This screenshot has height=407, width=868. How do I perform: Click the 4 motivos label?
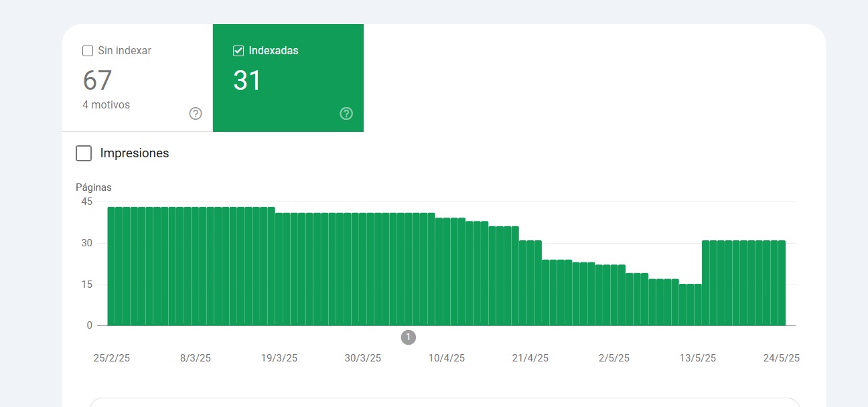click(106, 104)
